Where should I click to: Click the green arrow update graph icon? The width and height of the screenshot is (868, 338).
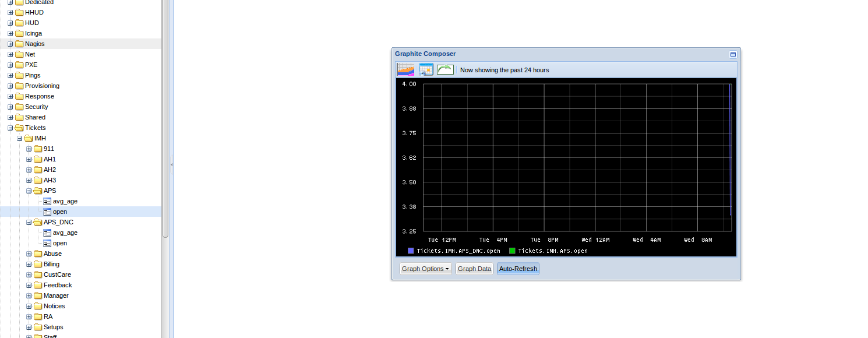445,70
